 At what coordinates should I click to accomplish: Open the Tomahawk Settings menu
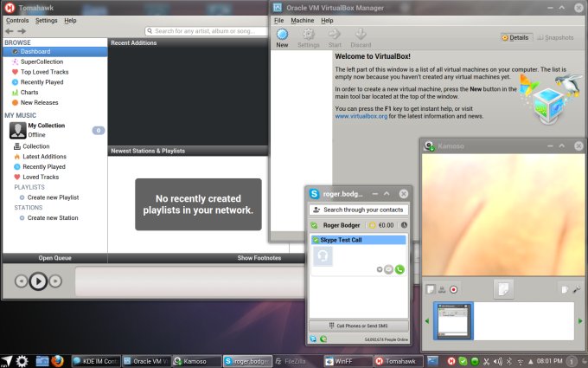click(x=46, y=20)
